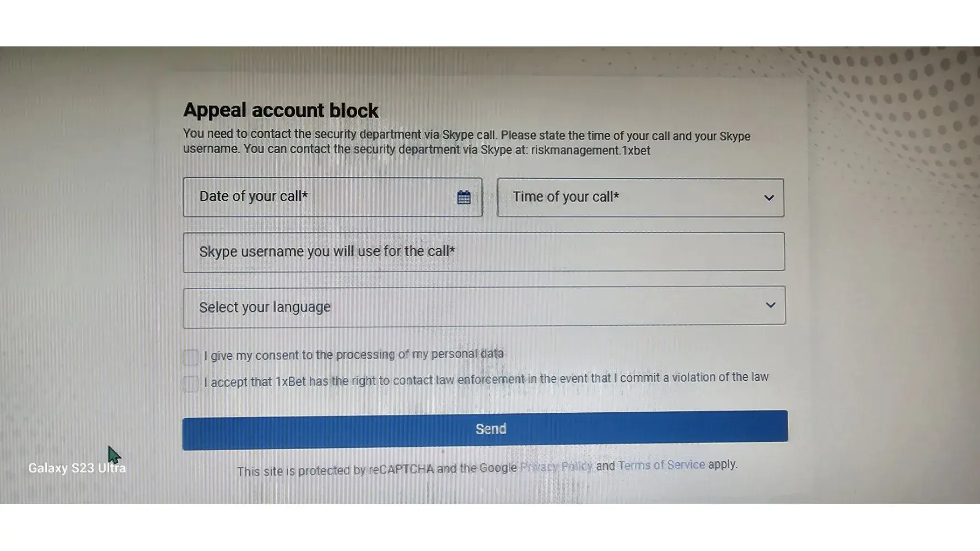The image size is (980, 551).
Task: Open the Terms of Service link
Action: pos(661,465)
